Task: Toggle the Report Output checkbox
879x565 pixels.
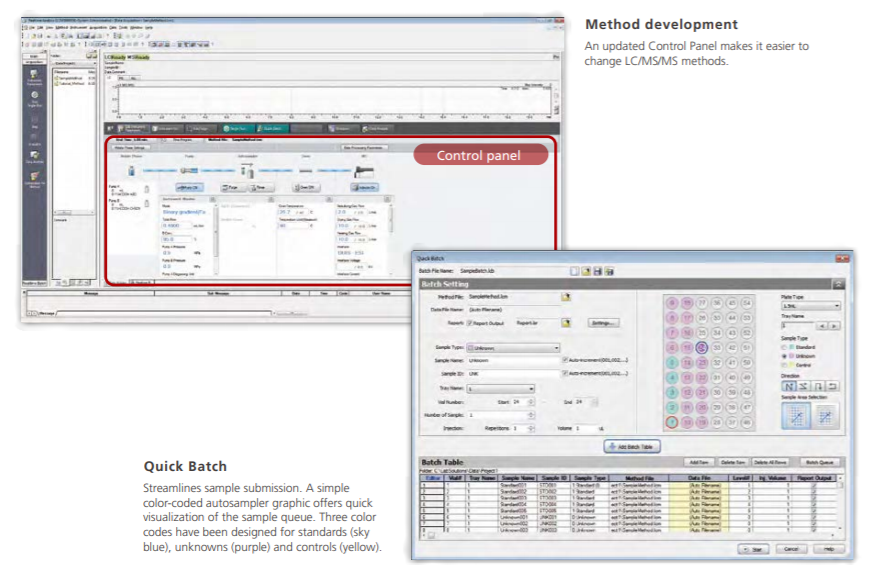Action: [x=470, y=323]
